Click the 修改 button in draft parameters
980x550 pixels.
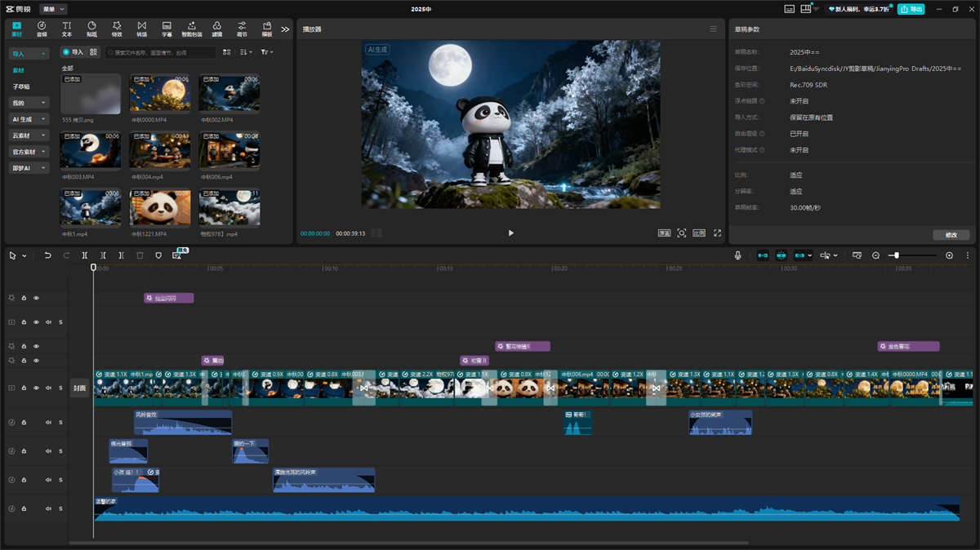point(951,235)
